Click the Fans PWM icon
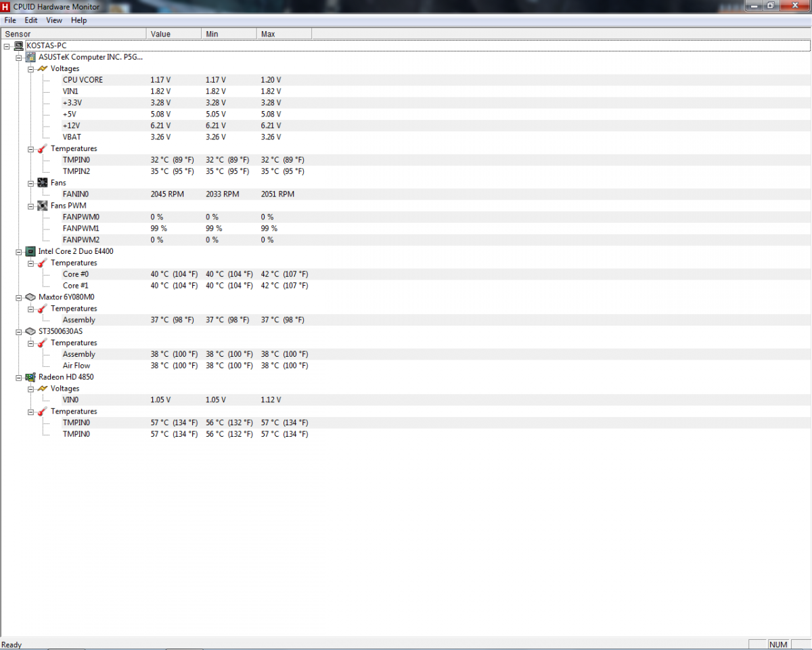This screenshot has height=650, width=812. click(43, 205)
